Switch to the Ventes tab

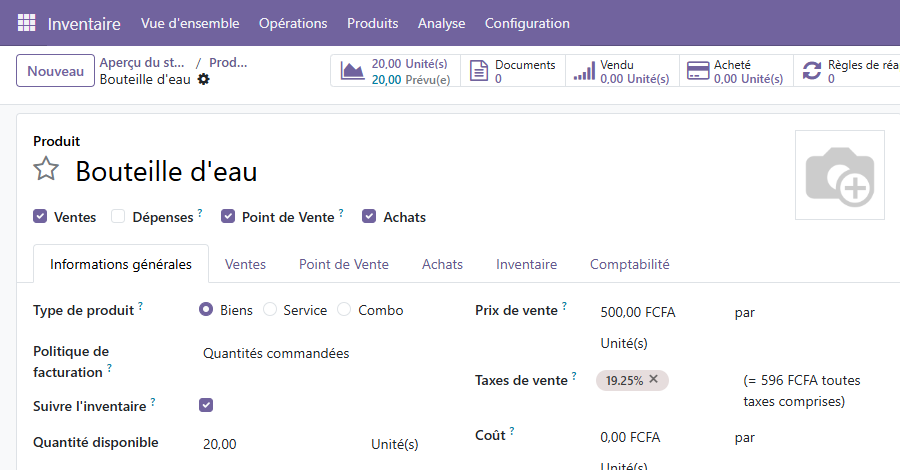point(245,264)
